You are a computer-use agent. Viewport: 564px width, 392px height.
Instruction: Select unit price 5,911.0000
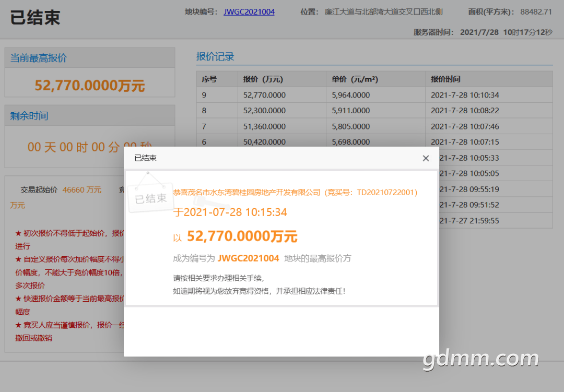click(x=351, y=111)
